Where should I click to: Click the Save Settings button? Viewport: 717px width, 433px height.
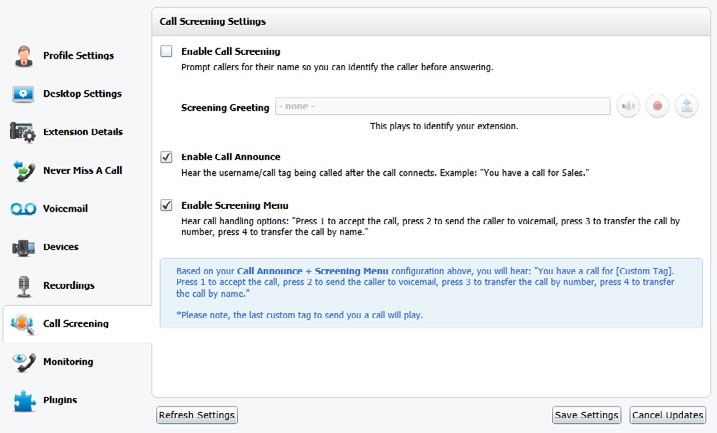pos(586,415)
